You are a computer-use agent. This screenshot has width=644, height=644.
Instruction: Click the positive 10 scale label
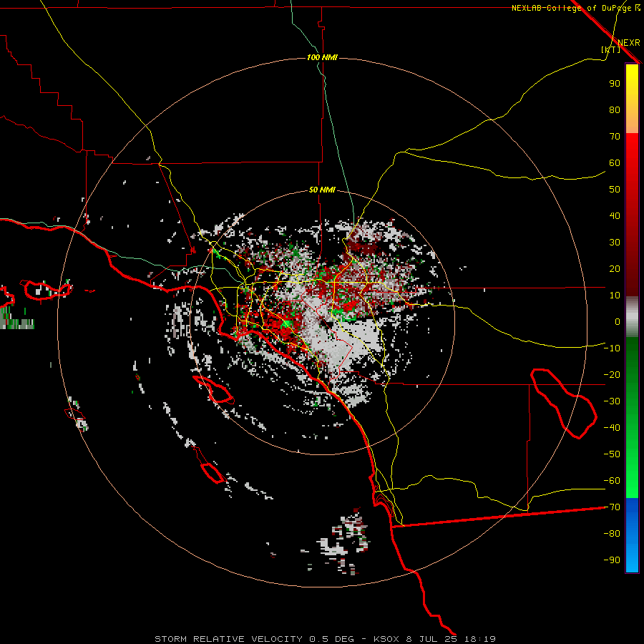click(x=615, y=296)
